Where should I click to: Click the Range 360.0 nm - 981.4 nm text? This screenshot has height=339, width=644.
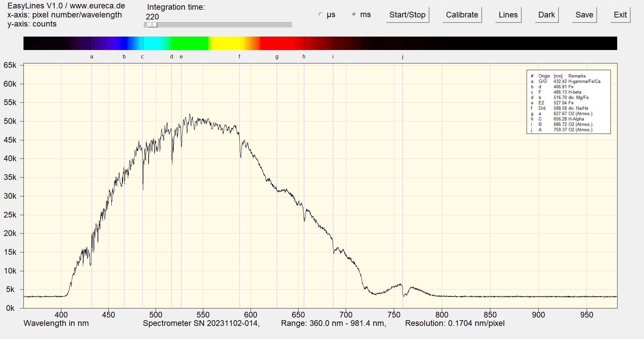(x=333, y=323)
